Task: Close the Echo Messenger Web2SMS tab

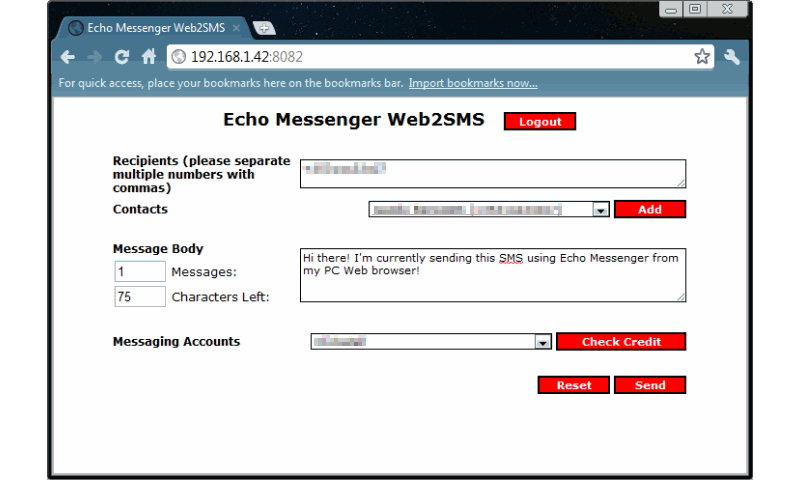Action: point(236,28)
